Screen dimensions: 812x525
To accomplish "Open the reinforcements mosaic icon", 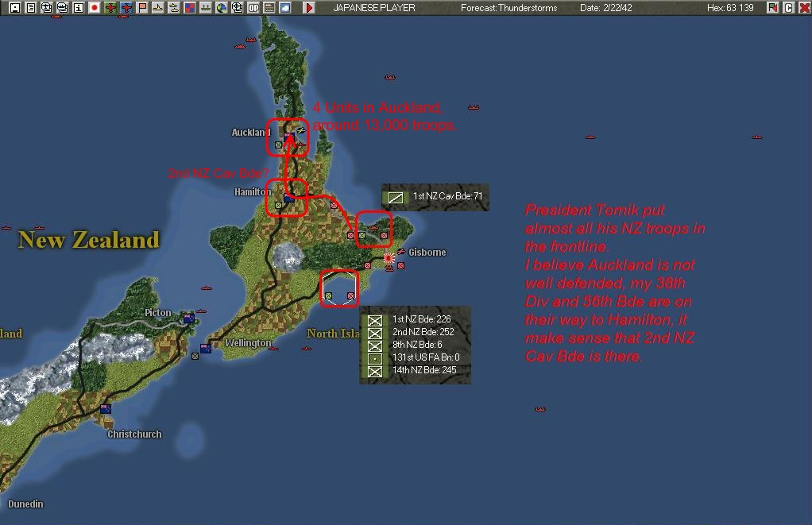I will [x=188, y=7].
